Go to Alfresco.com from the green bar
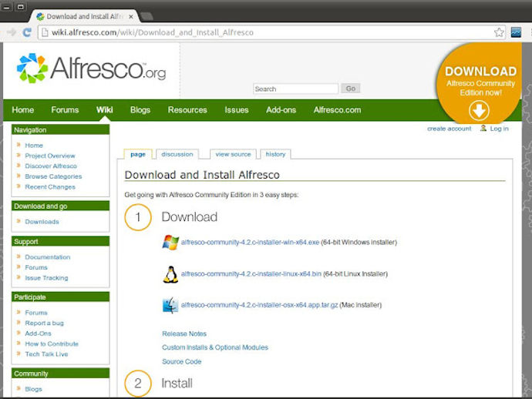Image resolution: width=532 pixels, height=399 pixels. click(337, 110)
